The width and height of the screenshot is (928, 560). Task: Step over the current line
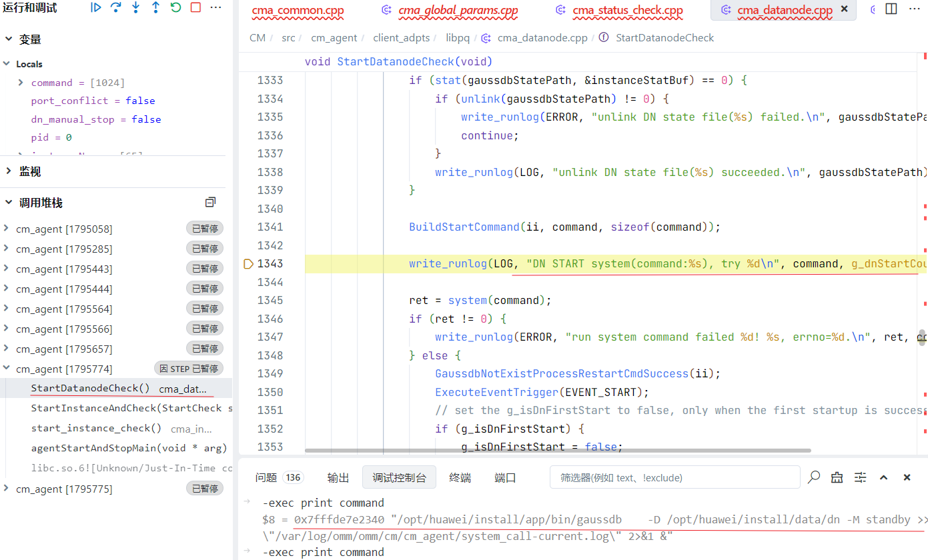[116, 7]
